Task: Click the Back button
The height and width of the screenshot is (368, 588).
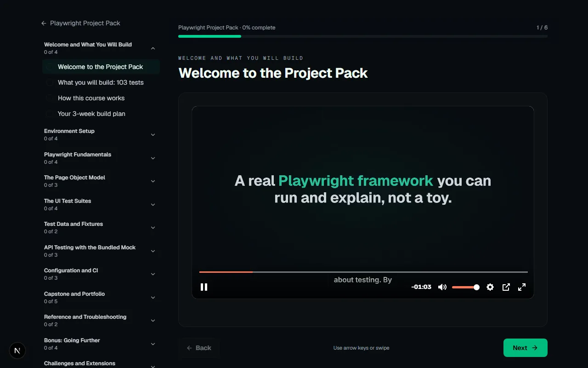Action: pyautogui.click(x=199, y=348)
